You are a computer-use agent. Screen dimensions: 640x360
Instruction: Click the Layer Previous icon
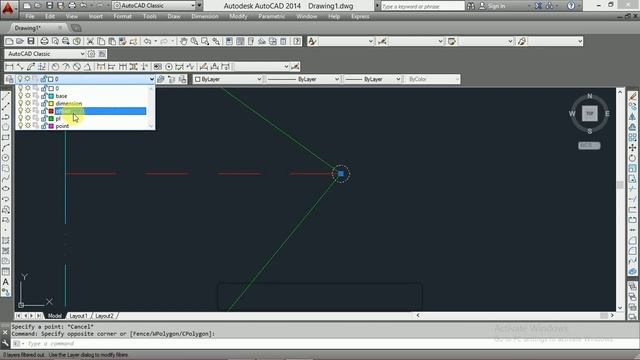(171, 79)
